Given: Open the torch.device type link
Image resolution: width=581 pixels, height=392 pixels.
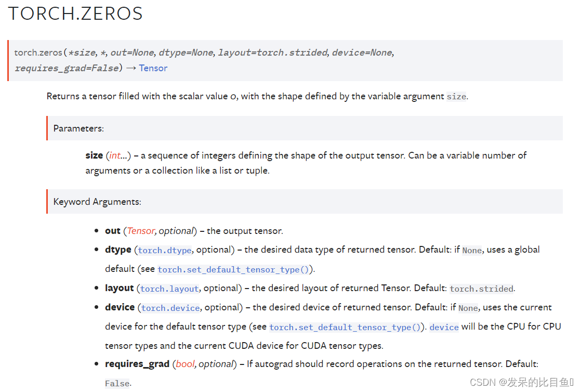Looking at the screenshot, I should tap(170, 308).
